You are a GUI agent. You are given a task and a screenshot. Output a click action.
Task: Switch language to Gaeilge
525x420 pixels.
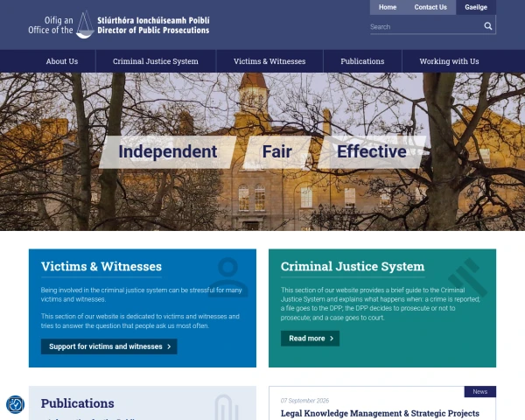(476, 7)
